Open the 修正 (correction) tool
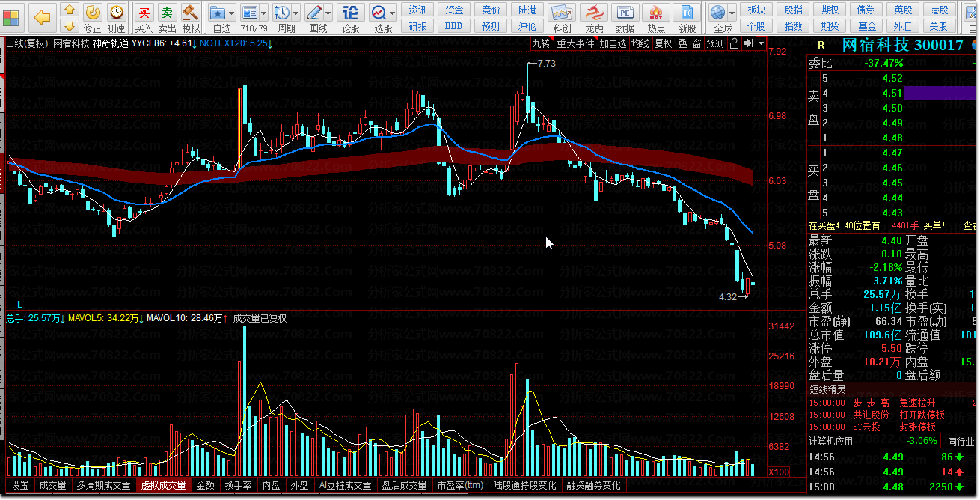Screen dimensions: 980x500 coord(93,18)
